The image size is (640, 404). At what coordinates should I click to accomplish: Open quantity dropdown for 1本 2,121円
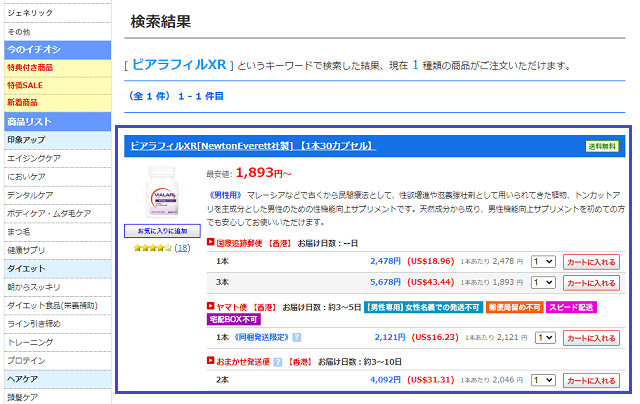(x=545, y=338)
